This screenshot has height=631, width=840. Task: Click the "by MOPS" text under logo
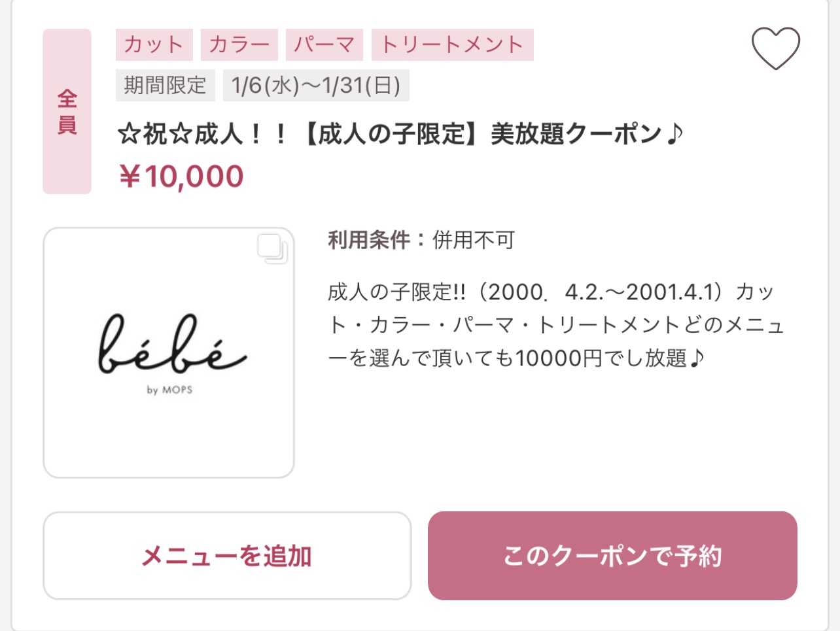pyautogui.click(x=169, y=390)
